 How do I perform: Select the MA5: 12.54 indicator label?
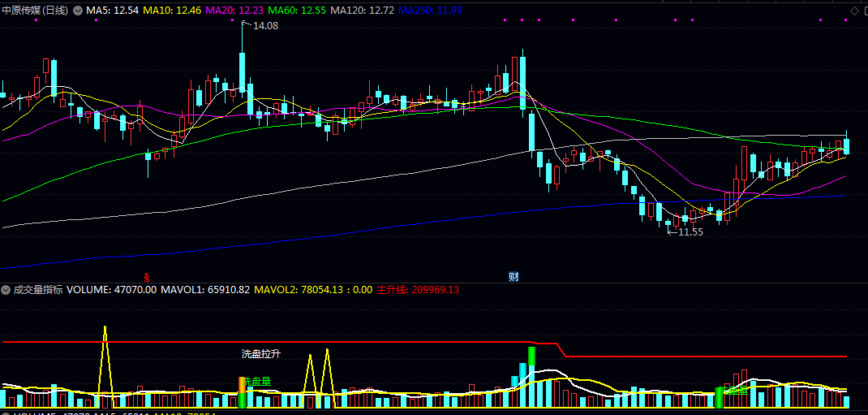click(113, 11)
